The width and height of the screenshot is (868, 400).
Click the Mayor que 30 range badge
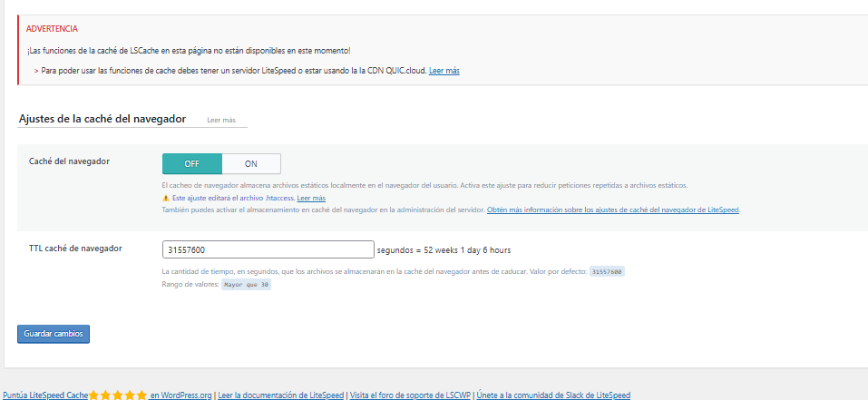(x=247, y=285)
